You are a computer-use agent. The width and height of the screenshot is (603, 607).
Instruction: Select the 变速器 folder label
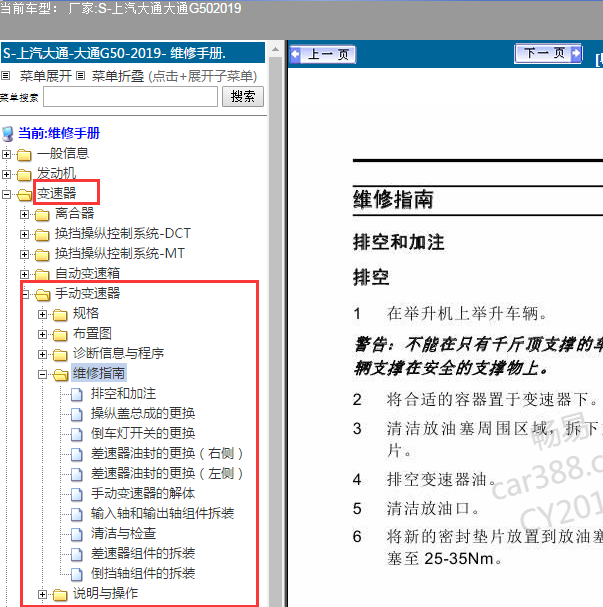(57, 193)
